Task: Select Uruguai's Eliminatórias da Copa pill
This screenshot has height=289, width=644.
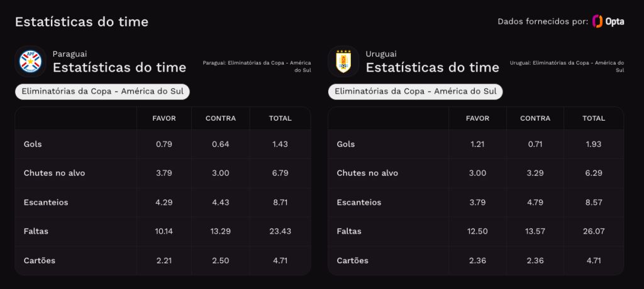Action: pyautogui.click(x=415, y=92)
